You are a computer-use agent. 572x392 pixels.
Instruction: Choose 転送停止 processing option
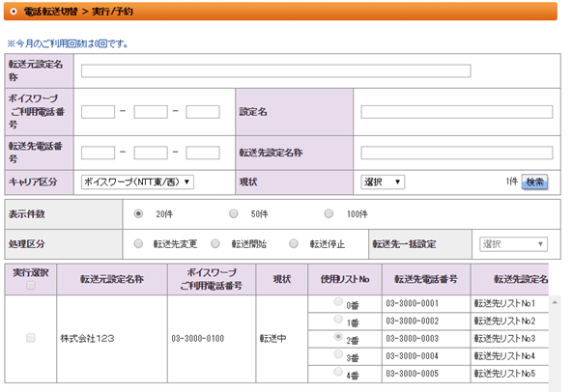pyautogui.click(x=294, y=243)
